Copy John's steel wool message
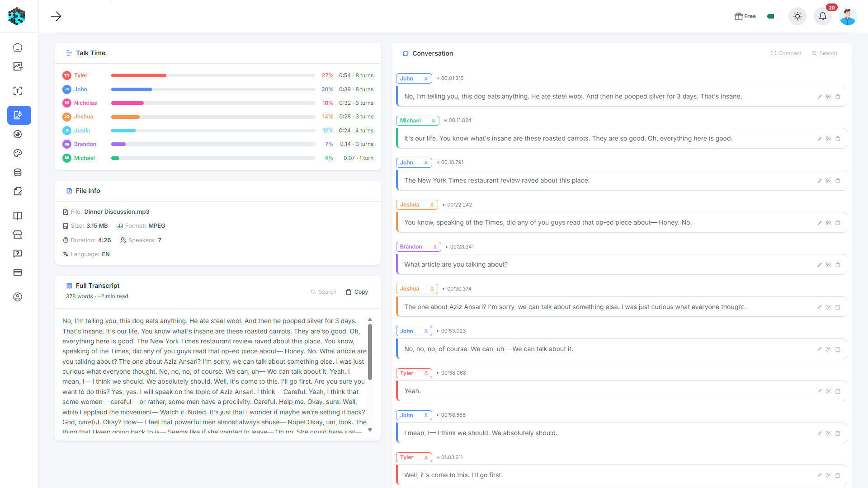Viewport: 868px width, 488px height. [x=838, y=97]
